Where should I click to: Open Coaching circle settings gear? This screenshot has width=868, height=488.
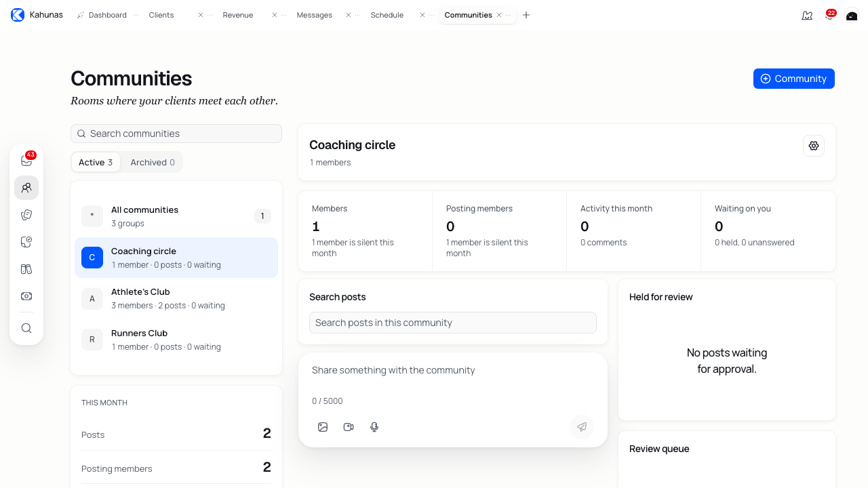814,146
